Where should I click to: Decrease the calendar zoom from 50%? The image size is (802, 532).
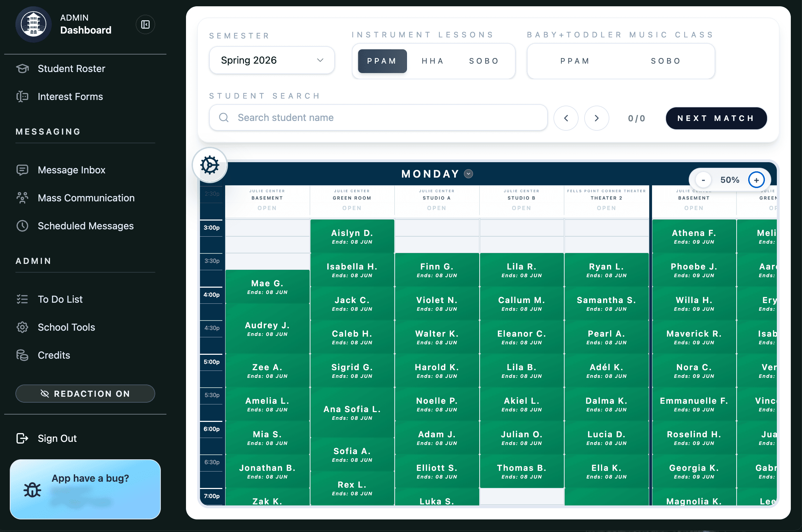[x=703, y=180]
